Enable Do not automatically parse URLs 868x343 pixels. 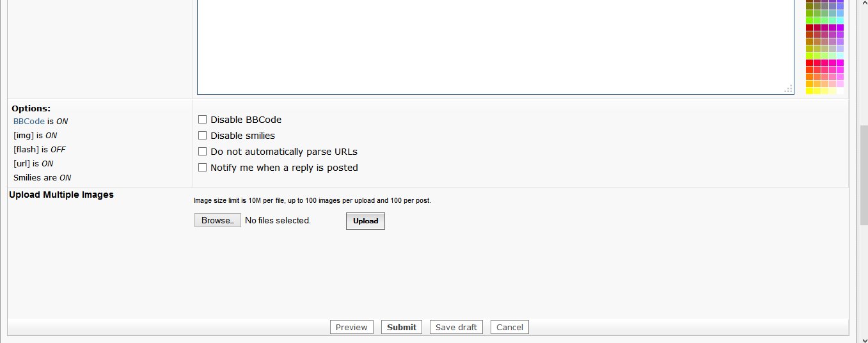(203, 152)
